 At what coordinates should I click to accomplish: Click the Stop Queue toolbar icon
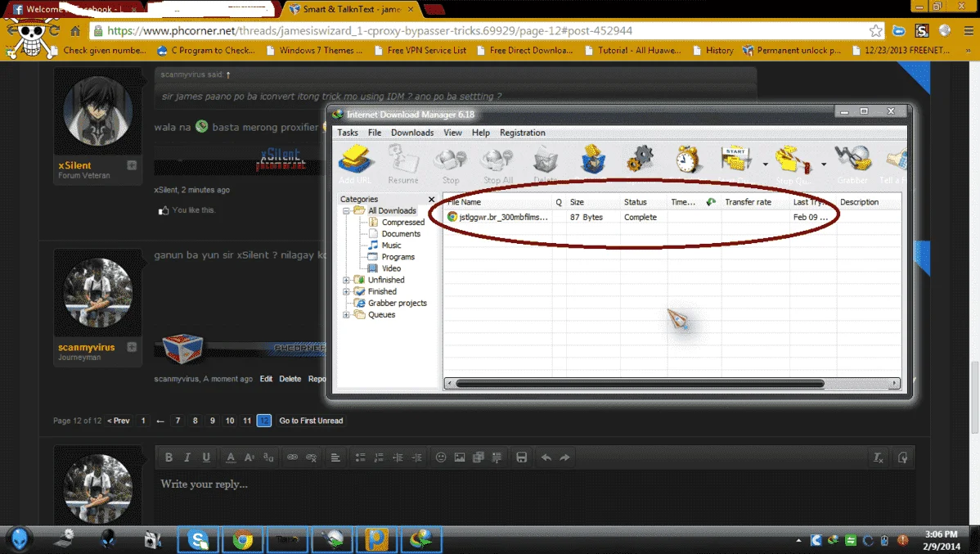pos(792,160)
